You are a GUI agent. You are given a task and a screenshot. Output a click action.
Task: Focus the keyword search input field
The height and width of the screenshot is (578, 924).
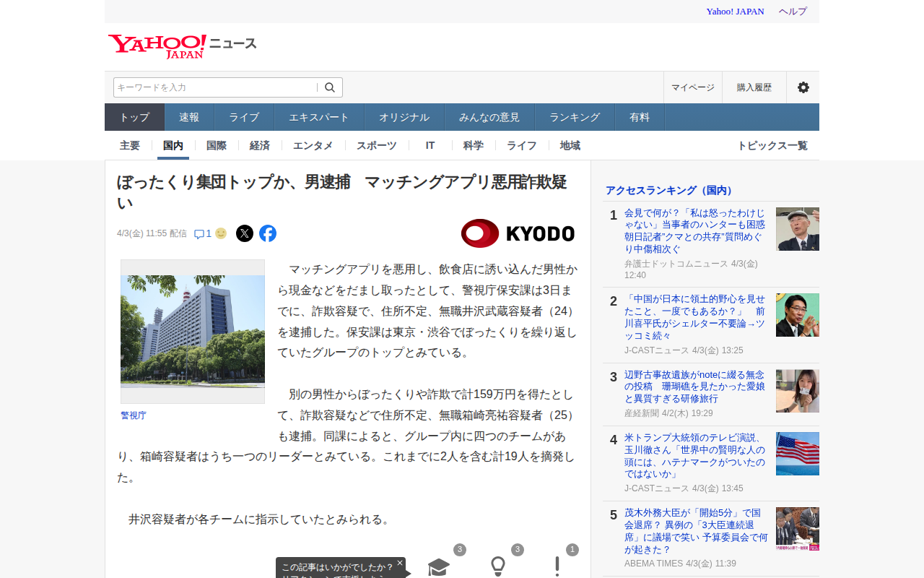215,87
